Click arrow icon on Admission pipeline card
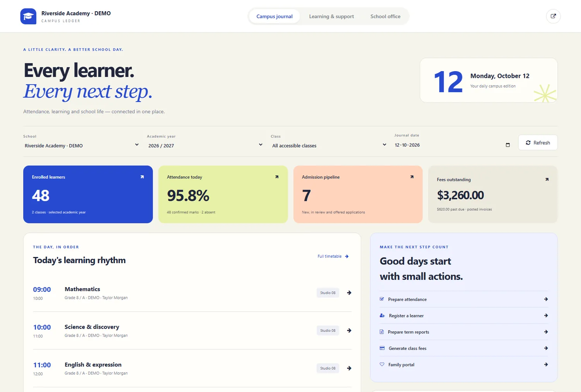The image size is (581, 392). click(x=412, y=177)
